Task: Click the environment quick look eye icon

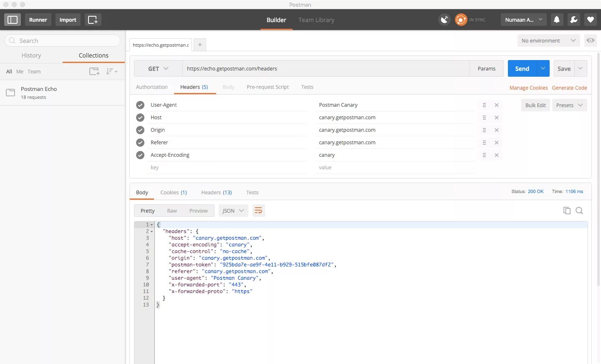Action: coord(590,40)
